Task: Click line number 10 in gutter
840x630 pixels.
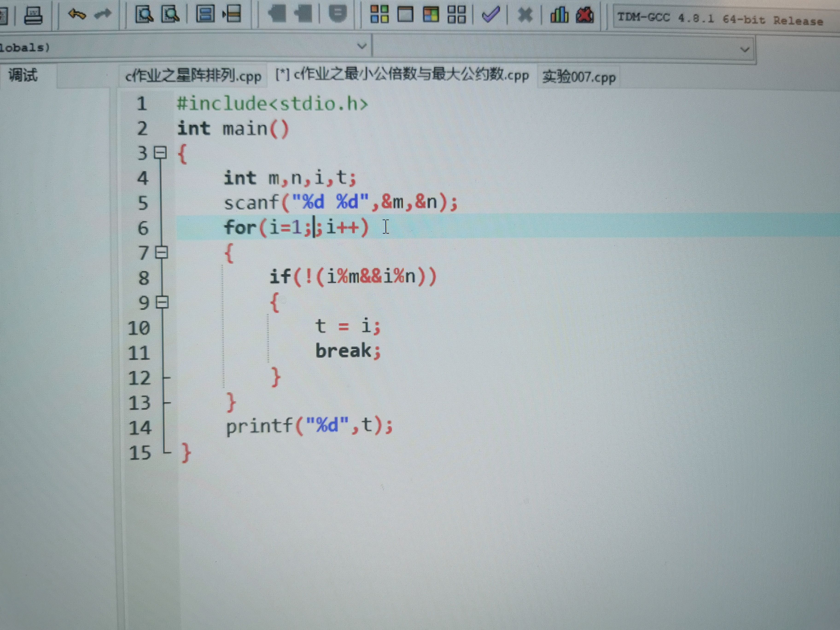Action: (x=139, y=328)
